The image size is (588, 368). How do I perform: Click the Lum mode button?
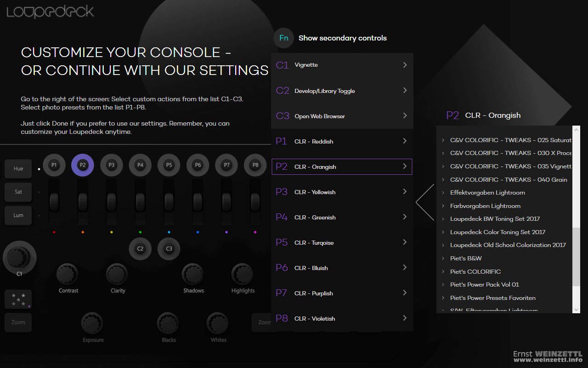point(18,215)
